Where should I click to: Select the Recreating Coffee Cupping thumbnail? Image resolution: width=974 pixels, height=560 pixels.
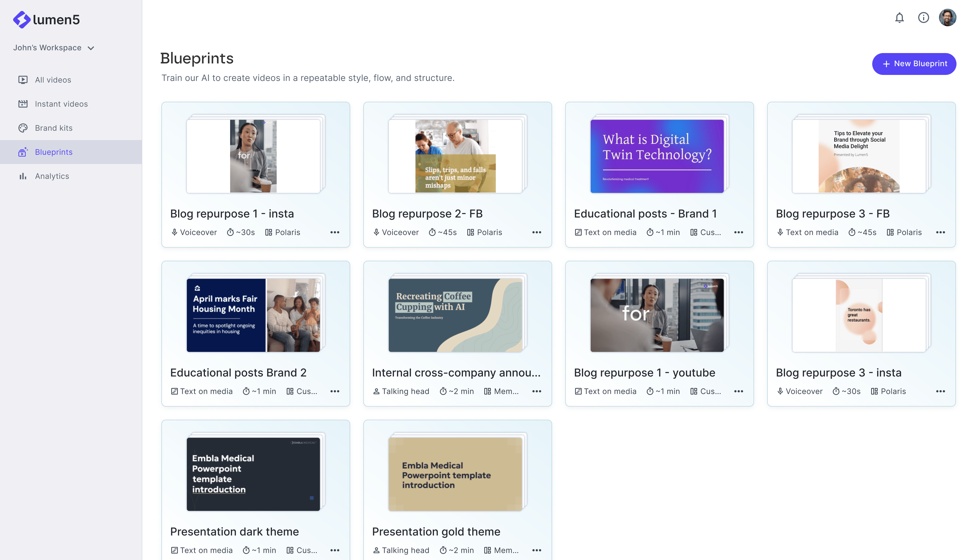click(x=455, y=315)
